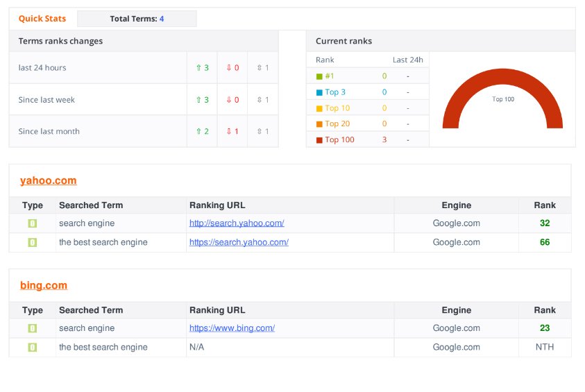Open https://search.yahoo.com/ ranking URL
The height and width of the screenshot is (392, 585).
pos(239,242)
